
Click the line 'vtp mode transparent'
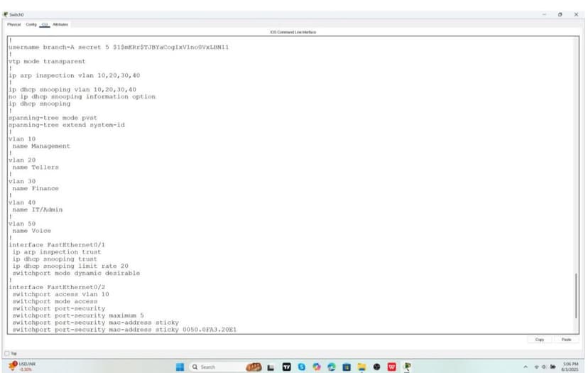47,61
